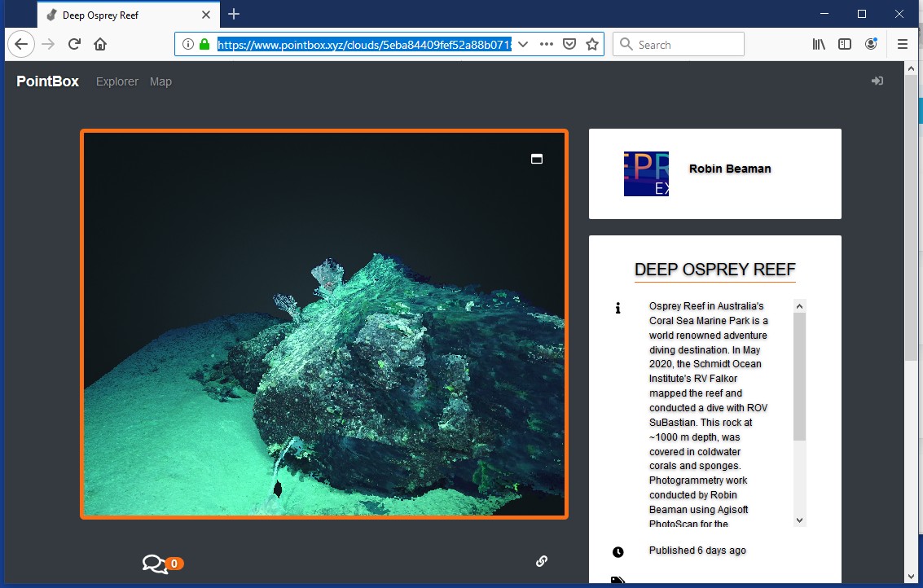
Task: Click the PointBox logo link
Action: [48, 81]
